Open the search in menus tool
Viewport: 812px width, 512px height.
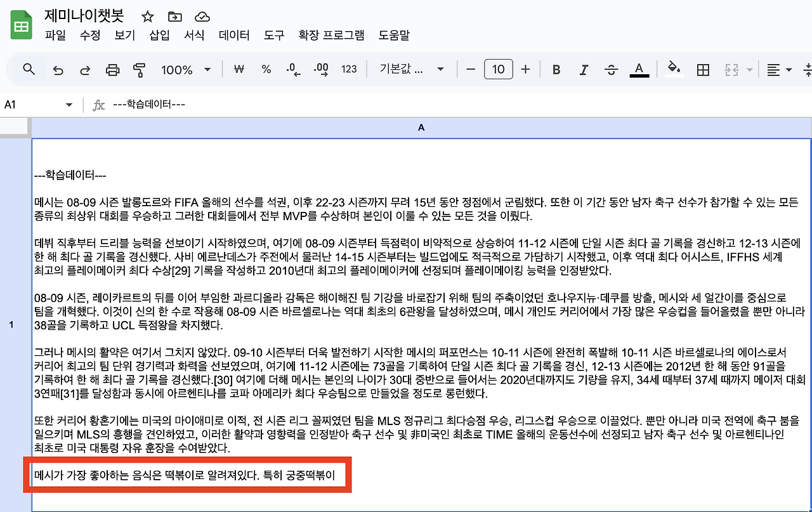pos(29,69)
